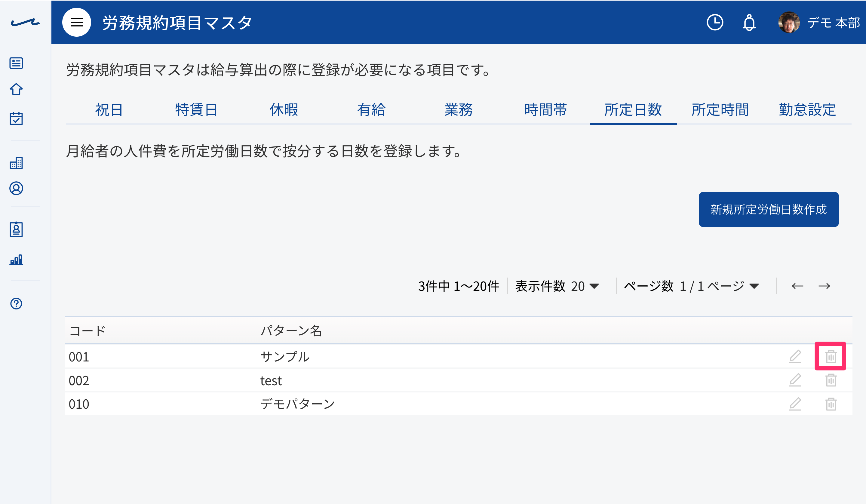The width and height of the screenshot is (866, 504).
Task: Click pattern name サンプル
Action: (285, 357)
